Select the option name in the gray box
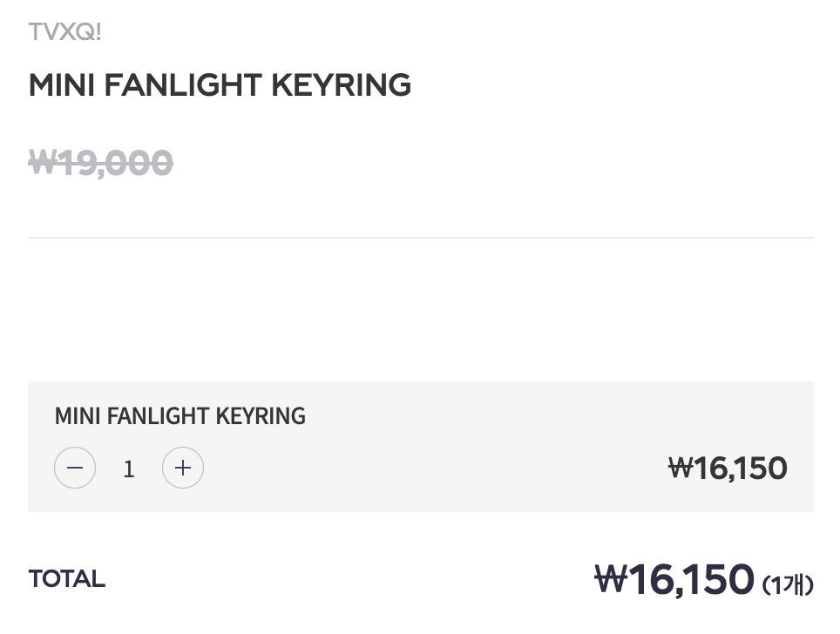840x634 pixels. pos(180,416)
